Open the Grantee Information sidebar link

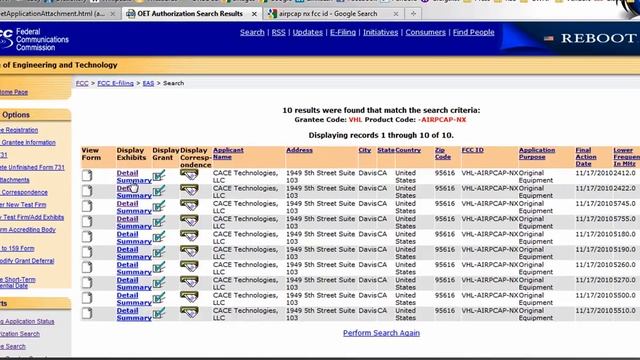click(x=28, y=142)
